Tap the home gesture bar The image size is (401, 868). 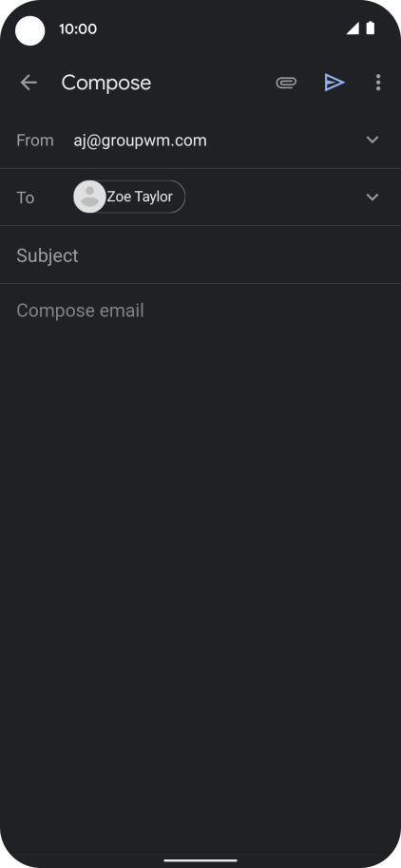click(x=200, y=860)
